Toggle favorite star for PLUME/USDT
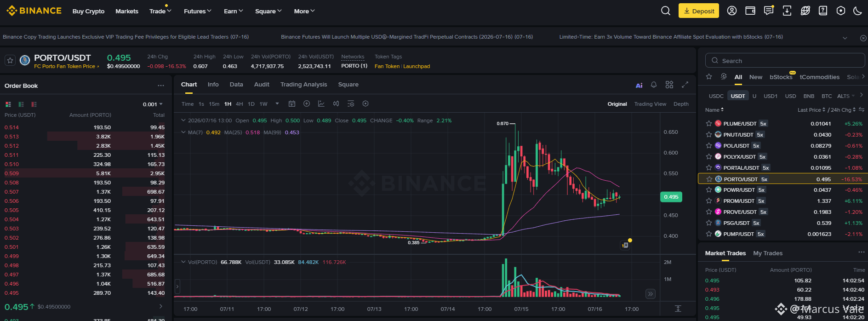This screenshot has width=868, height=321. 709,124
